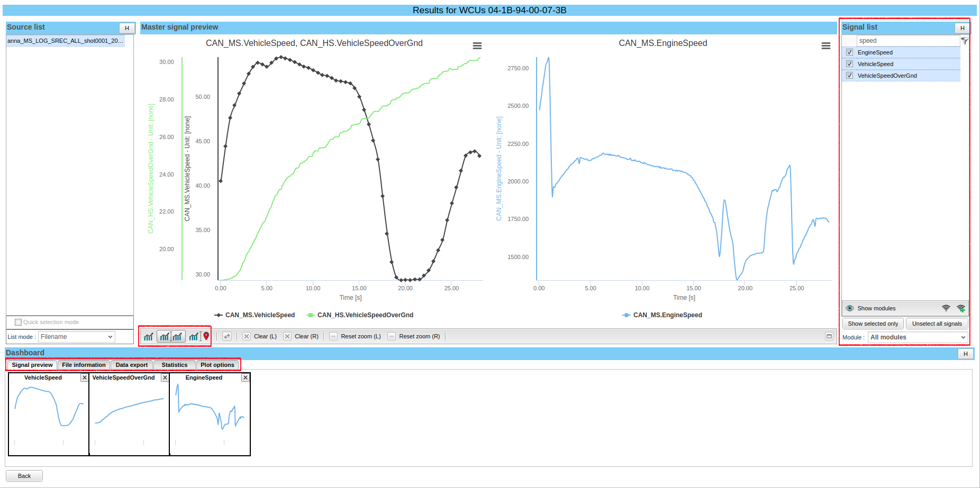Open the hamburger menu of the EngineSpeed chart

pyautogui.click(x=825, y=46)
